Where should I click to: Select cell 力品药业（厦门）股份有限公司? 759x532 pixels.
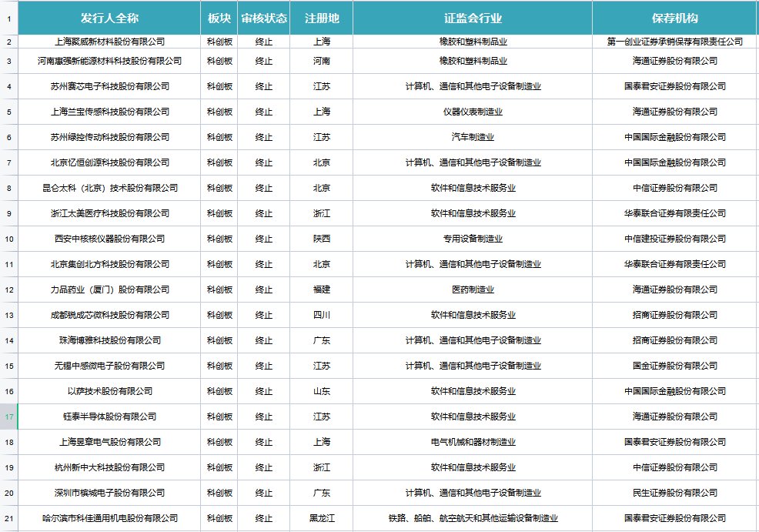109,290
